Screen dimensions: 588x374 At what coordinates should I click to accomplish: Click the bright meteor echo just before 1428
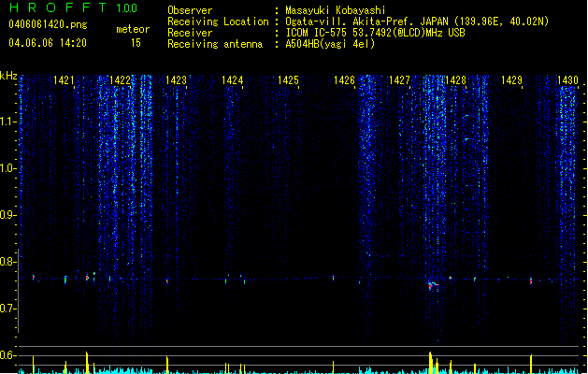click(x=433, y=286)
